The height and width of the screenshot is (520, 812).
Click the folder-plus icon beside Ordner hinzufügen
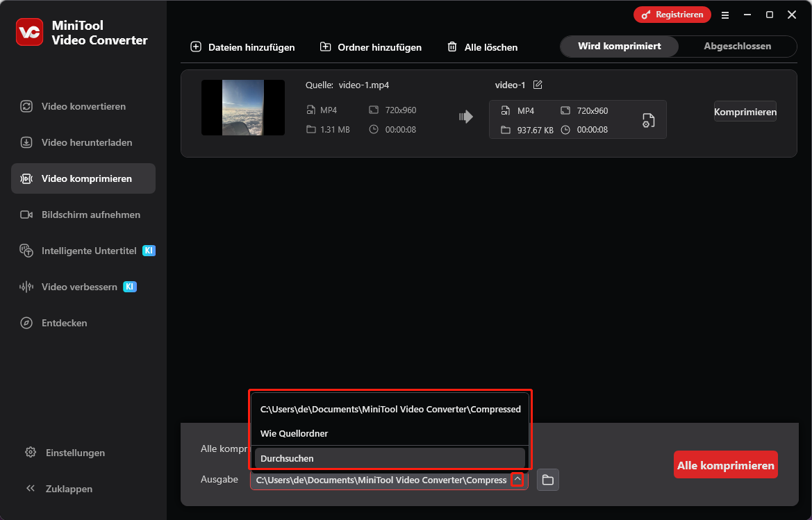coord(325,47)
